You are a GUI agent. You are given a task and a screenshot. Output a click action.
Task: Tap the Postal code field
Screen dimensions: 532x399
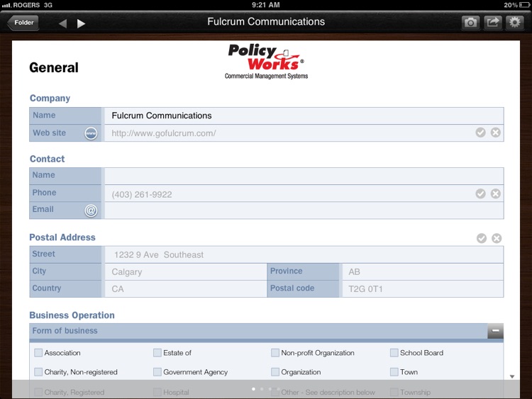[423, 289]
